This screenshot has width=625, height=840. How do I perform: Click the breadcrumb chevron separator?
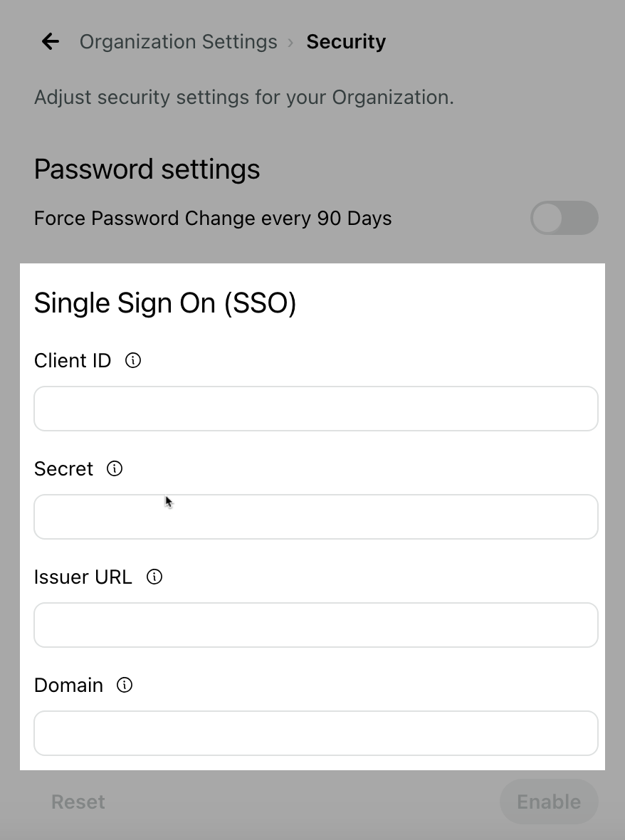coord(291,42)
